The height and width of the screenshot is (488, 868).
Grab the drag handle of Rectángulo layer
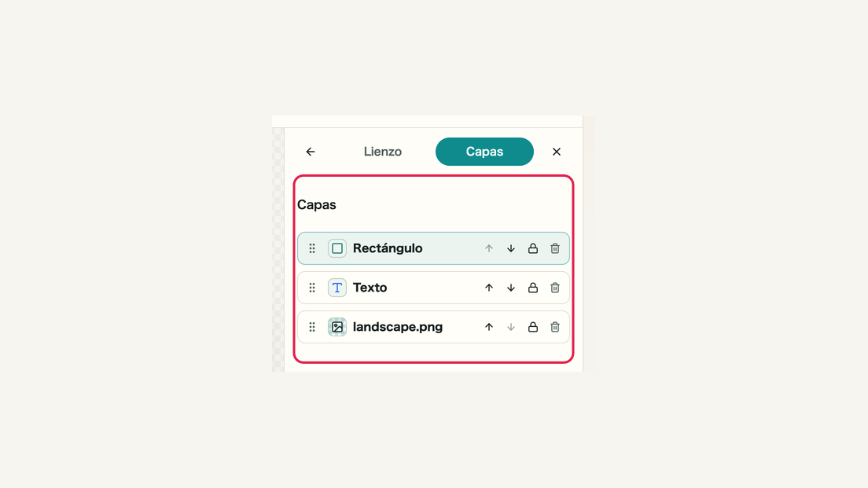click(312, 248)
